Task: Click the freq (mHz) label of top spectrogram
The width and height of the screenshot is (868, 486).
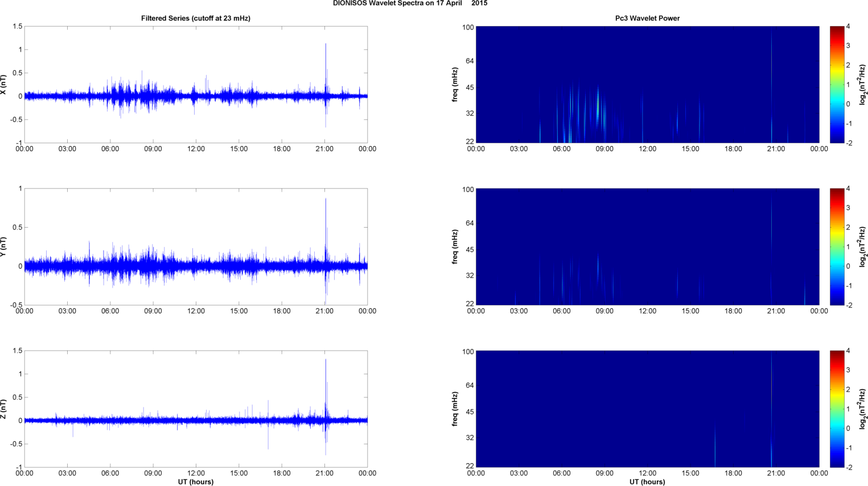Action: pyautogui.click(x=455, y=85)
